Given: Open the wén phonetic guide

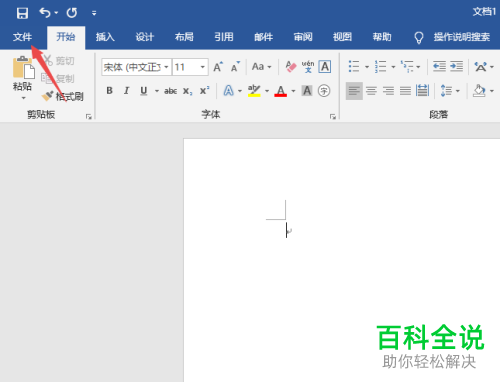Looking at the screenshot, I should (308, 67).
